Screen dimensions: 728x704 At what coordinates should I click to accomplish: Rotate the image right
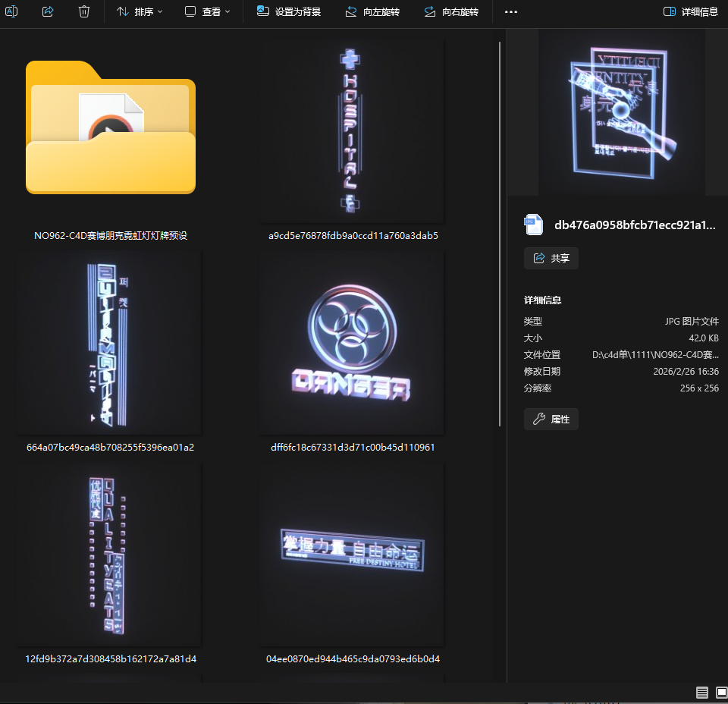pyautogui.click(x=450, y=11)
